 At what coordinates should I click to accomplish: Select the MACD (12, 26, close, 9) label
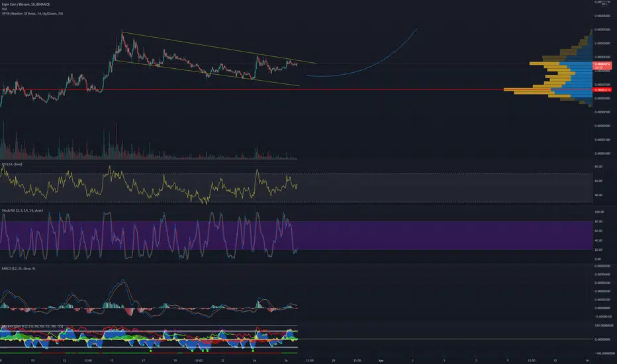[x=19, y=269]
